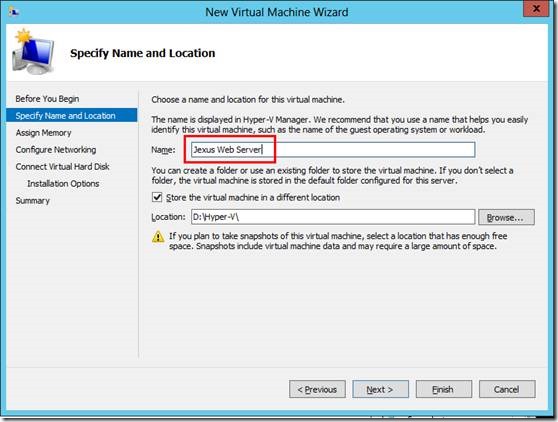Open the Configure Networking step

56,149
